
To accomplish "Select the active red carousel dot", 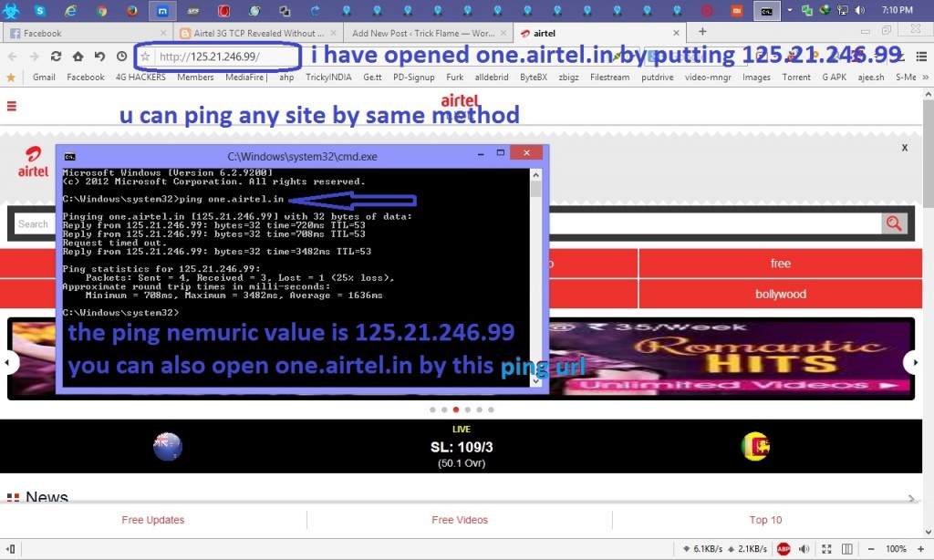I will click(x=456, y=410).
